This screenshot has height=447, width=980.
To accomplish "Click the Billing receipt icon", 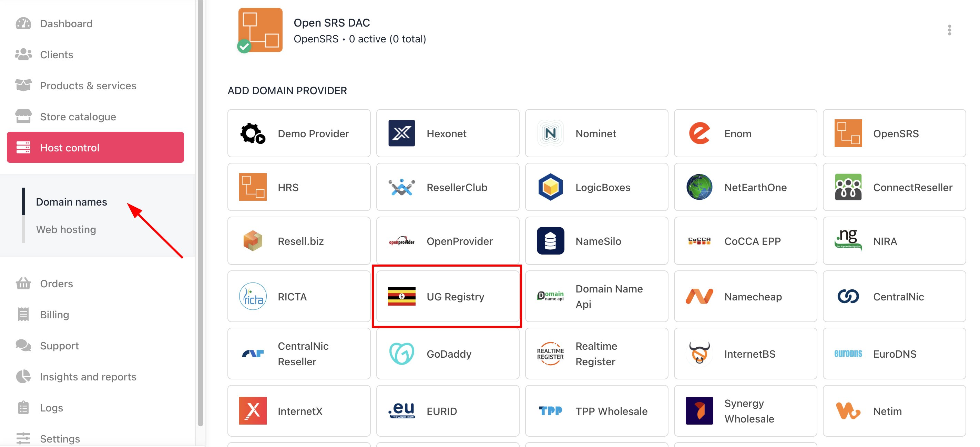I will pos(23,315).
